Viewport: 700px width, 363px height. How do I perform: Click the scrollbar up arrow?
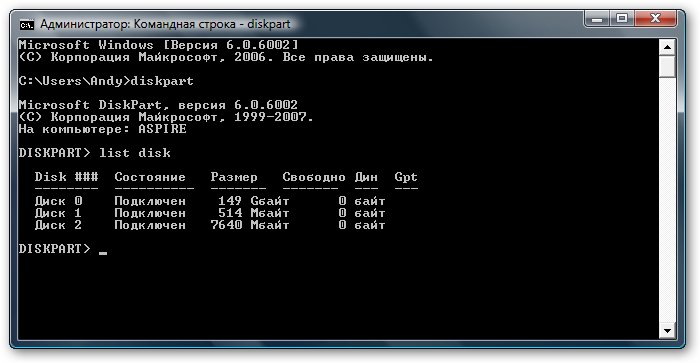[667, 47]
